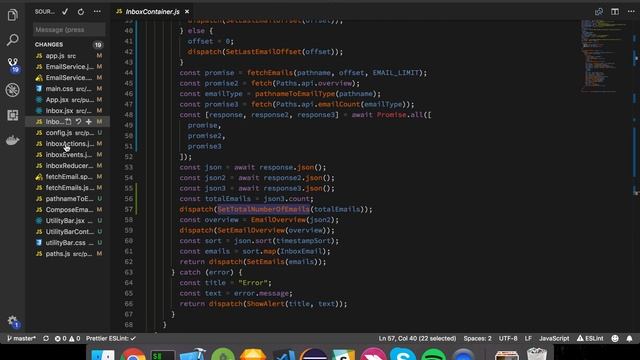Image resolution: width=640 pixels, height=360 pixels.
Task: Open paths.js changed file
Action: pos(68,254)
